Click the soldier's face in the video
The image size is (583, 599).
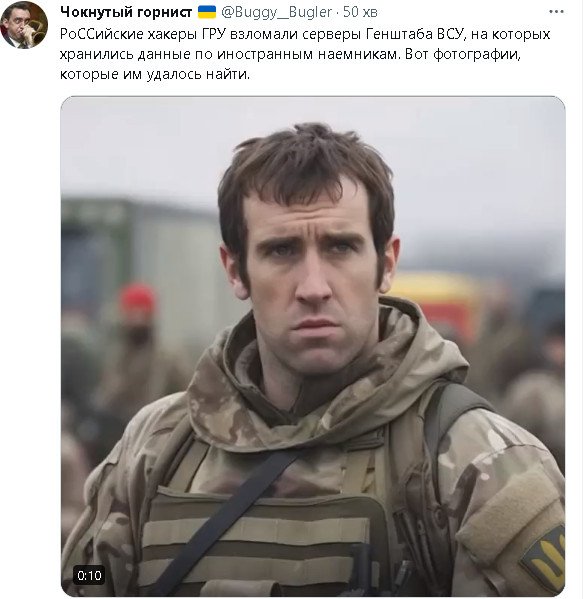[311, 283]
